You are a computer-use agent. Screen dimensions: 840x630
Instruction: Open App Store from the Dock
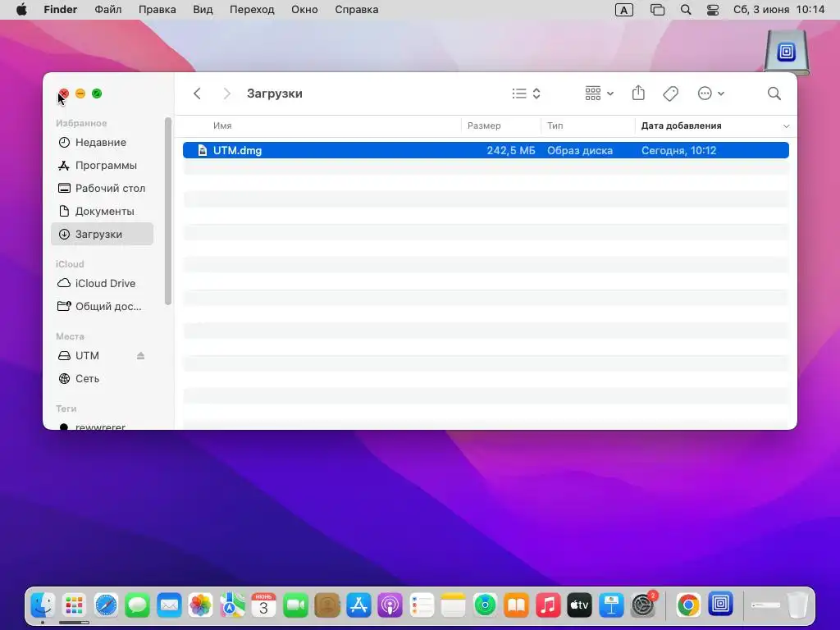click(x=359, y=606)
